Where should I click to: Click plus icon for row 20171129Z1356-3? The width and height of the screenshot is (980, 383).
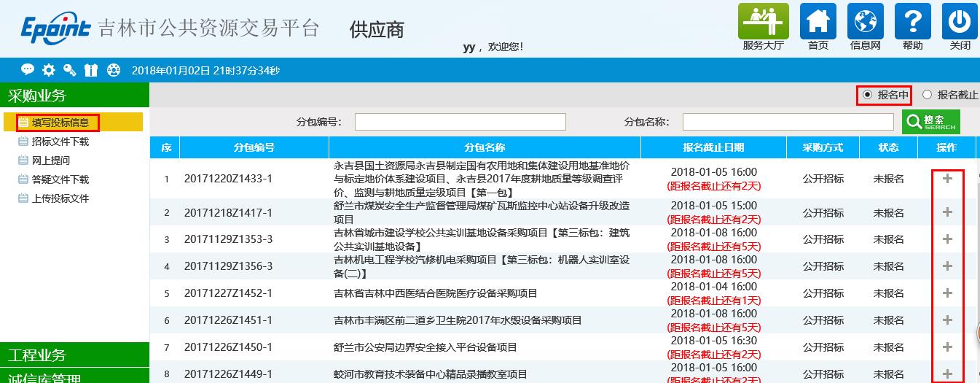947,266
